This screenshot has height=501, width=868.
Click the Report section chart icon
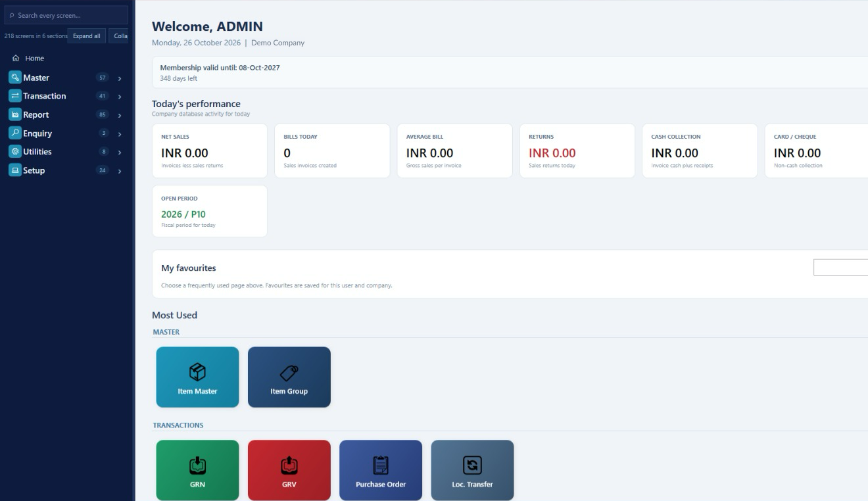14,114
